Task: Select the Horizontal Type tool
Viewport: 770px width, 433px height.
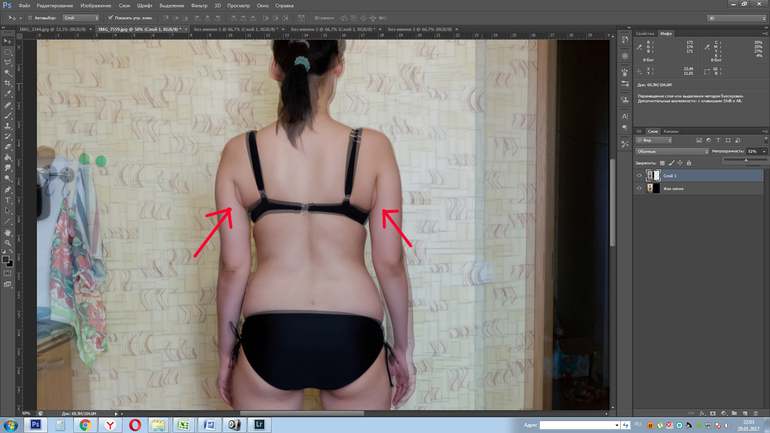Action: 8,200
